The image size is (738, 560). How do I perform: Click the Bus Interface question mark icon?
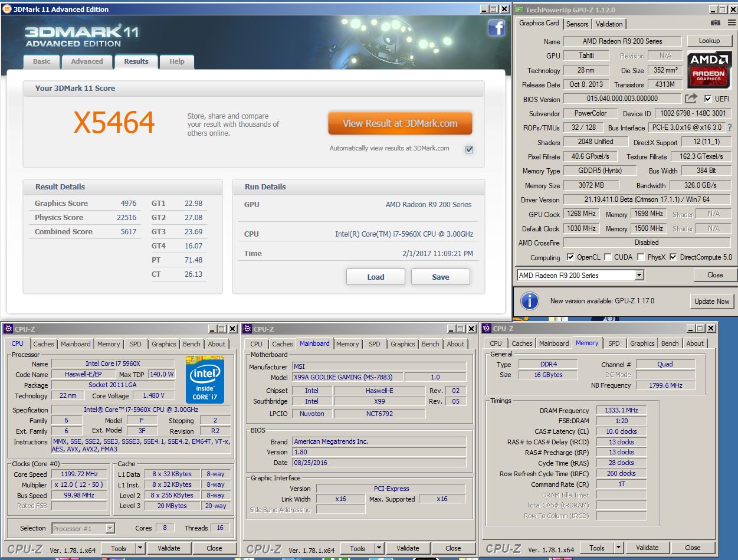(x=730, y=127)
